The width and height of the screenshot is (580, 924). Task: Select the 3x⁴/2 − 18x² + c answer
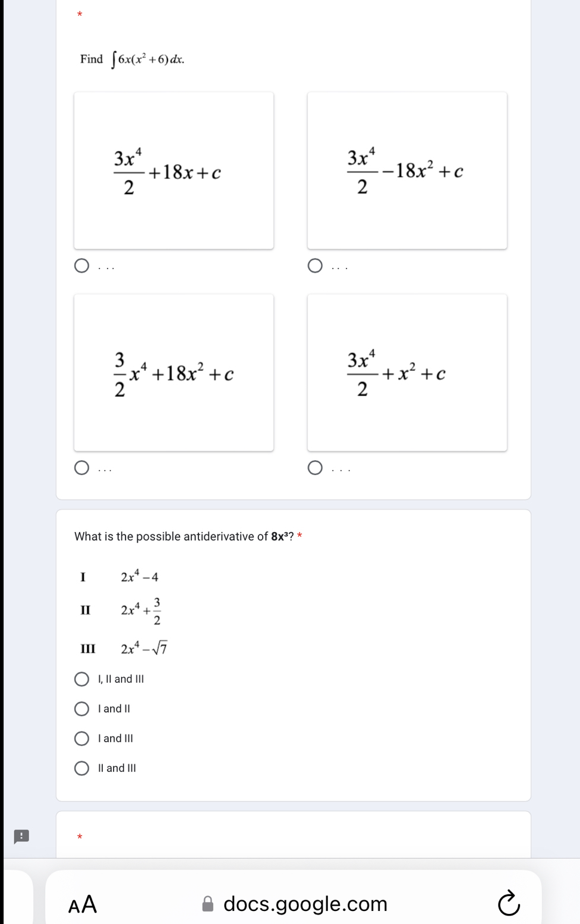coord(316,265)
